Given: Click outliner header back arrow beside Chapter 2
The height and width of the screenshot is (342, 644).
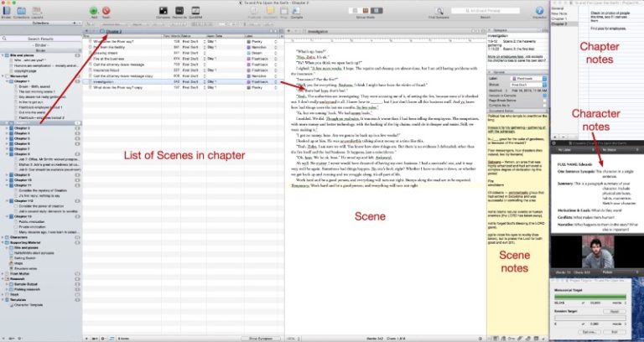Looking at the screenshot, I should click(86, 31).
